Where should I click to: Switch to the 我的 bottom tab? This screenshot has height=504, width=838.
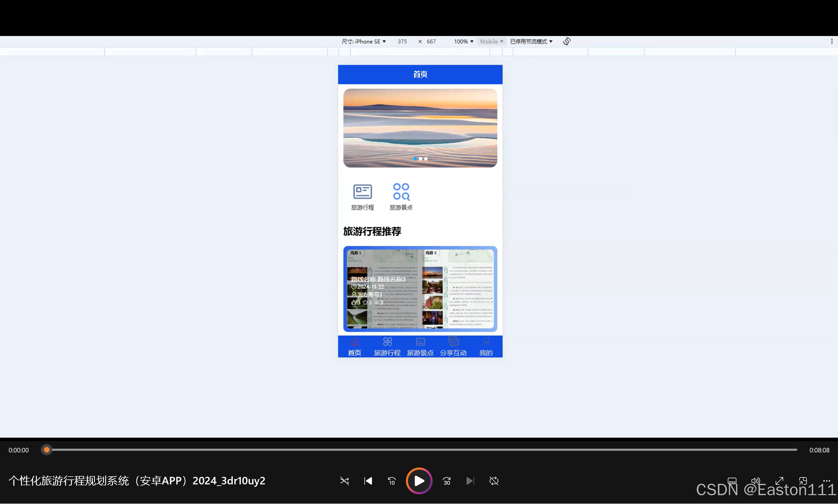(486, 347)
